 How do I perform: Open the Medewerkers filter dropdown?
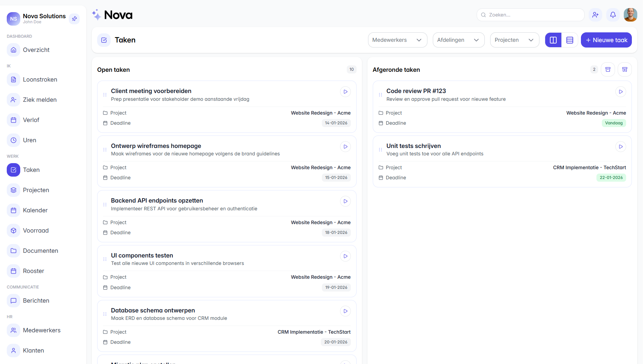pos(397,40)
